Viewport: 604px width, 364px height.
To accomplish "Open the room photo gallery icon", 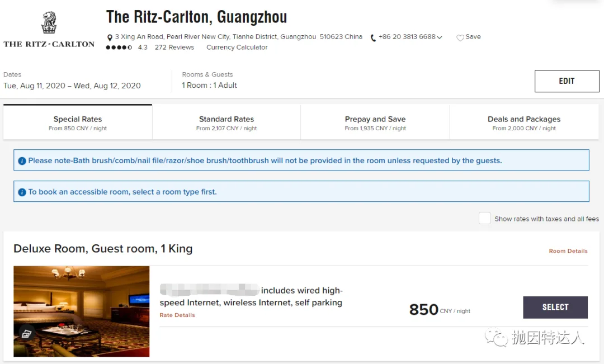I will tap(26, 334).
